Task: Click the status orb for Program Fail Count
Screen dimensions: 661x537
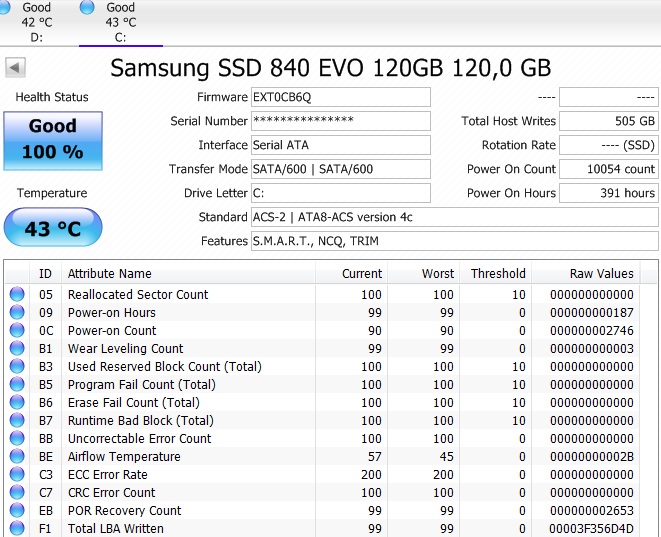Action: point(17,384)
